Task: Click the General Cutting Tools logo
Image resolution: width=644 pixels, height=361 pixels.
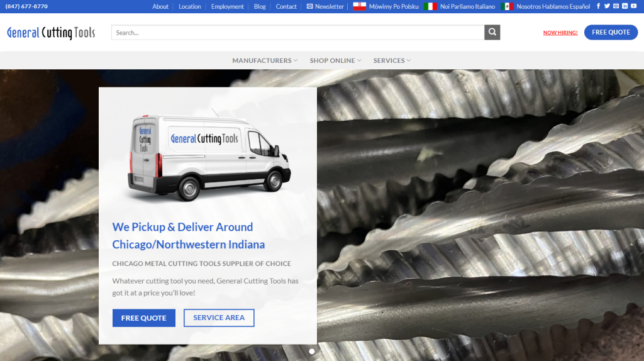Action: coord(51,33)
